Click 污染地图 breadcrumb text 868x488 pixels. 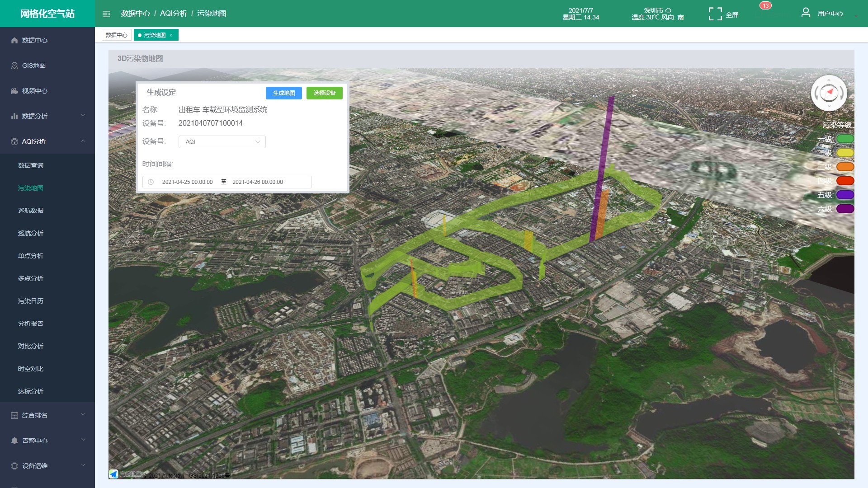(212, 14)
